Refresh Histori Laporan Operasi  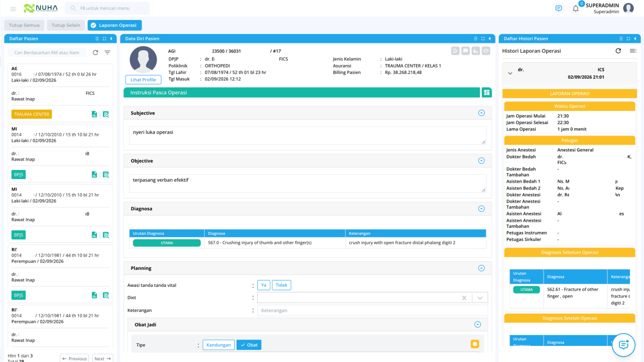[618, 51]
